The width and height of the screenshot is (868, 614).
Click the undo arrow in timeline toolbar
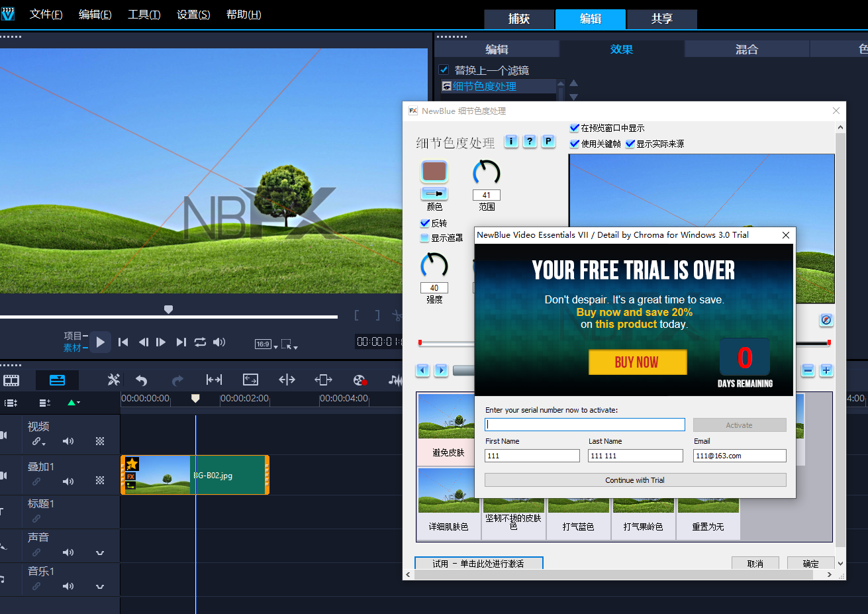141,380
